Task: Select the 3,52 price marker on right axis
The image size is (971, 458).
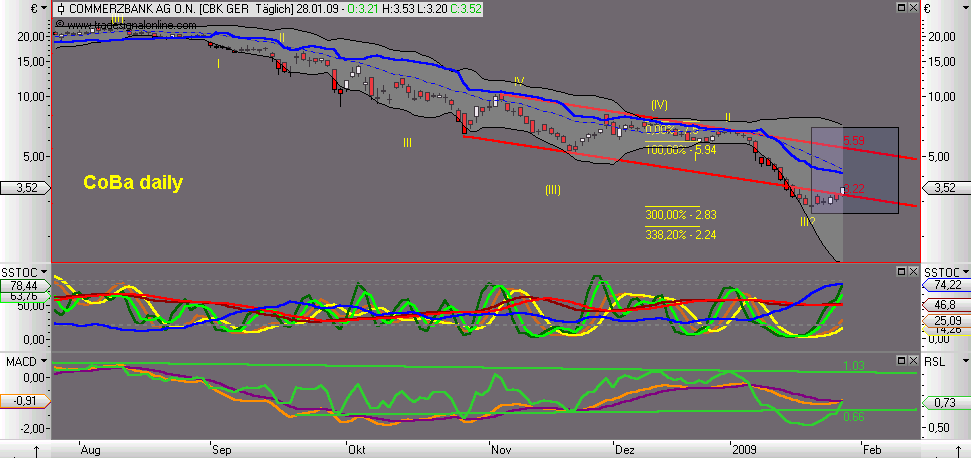Action: (946, 188)
